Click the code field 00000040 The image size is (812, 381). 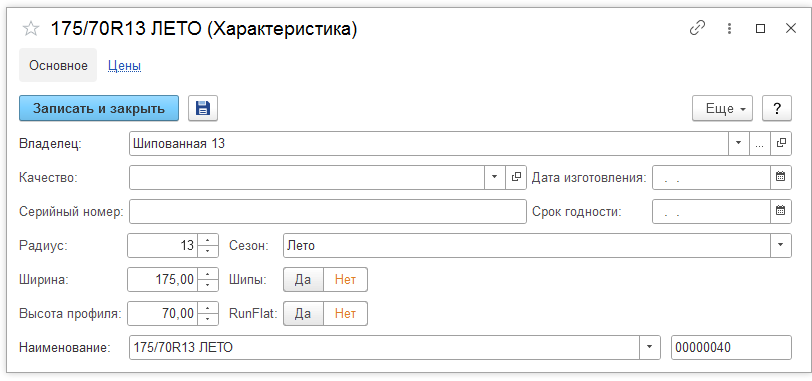pyautogui.click(x=731, y=347)
